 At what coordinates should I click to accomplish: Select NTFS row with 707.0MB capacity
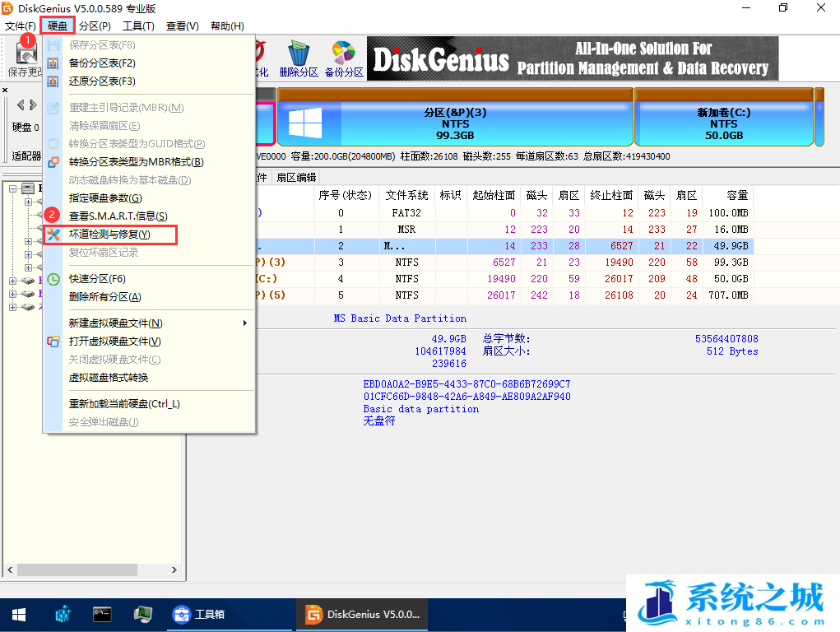click(x=503, y=295)
